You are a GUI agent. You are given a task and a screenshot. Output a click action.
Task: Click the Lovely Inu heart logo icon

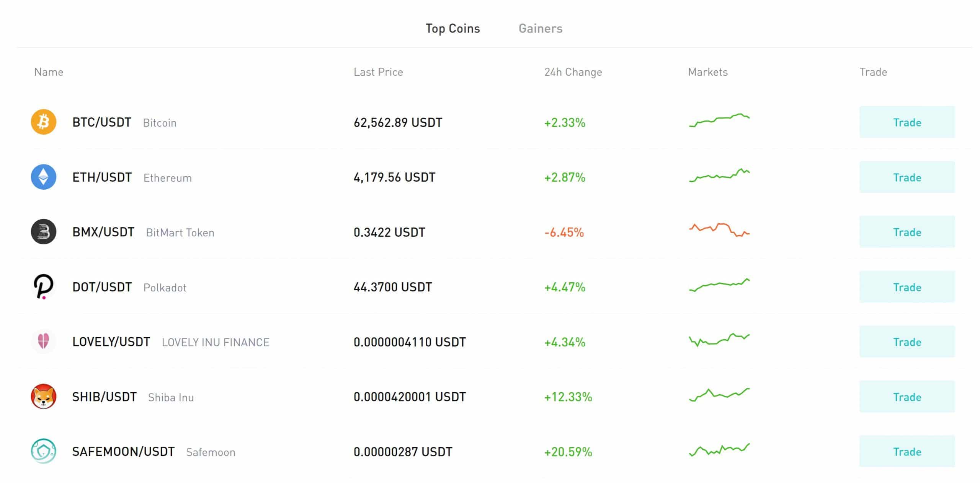44,342
